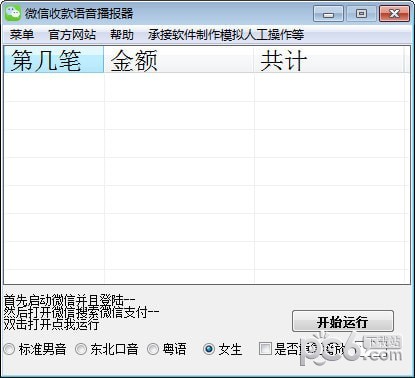Image resolution: width=415 pixels, height=378 pixels.
Task: Open the 官方网站 menu item
Action: click(x=72, y=35)
